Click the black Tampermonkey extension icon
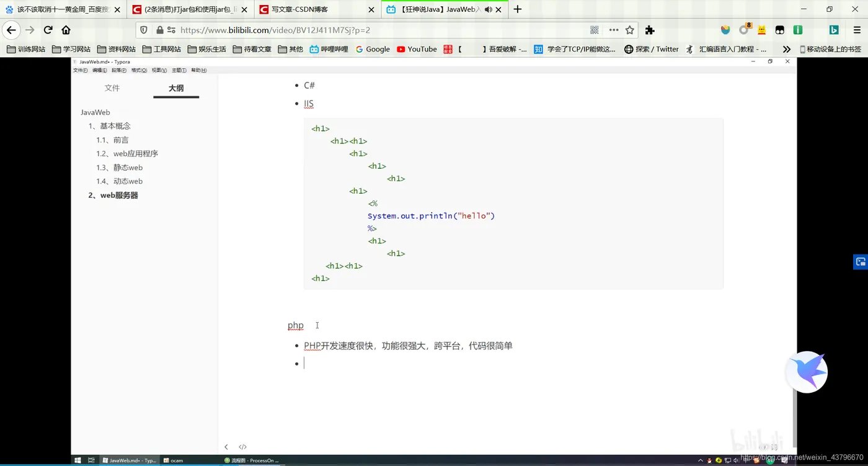Image resolution: width=868 pixels, height=466 pixels. 780,30
